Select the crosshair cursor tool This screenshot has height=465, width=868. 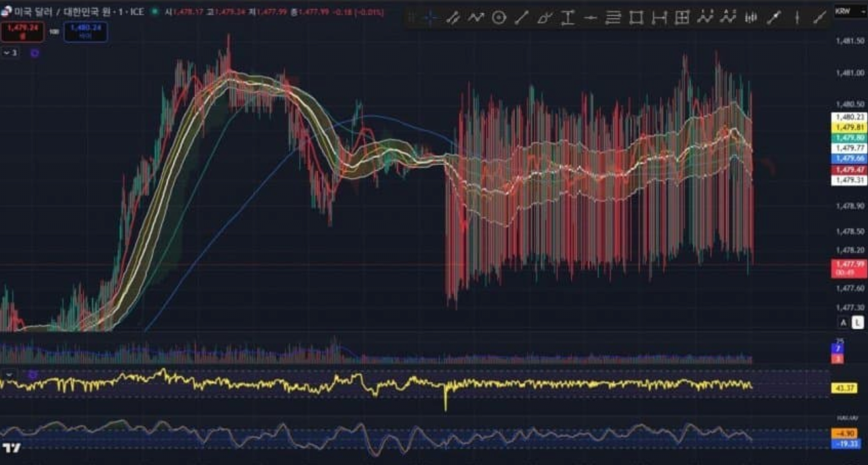pos(430,18)
